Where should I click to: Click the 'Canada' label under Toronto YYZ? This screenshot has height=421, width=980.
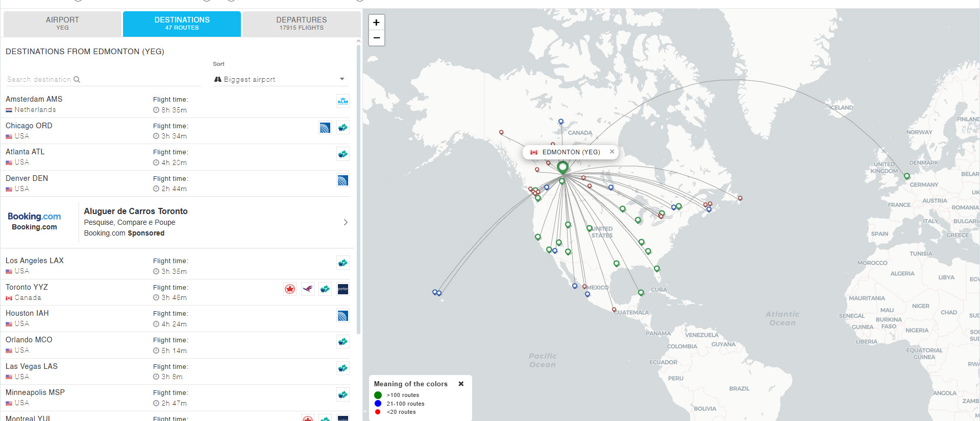pyautogui.click(x=28, y=297)
